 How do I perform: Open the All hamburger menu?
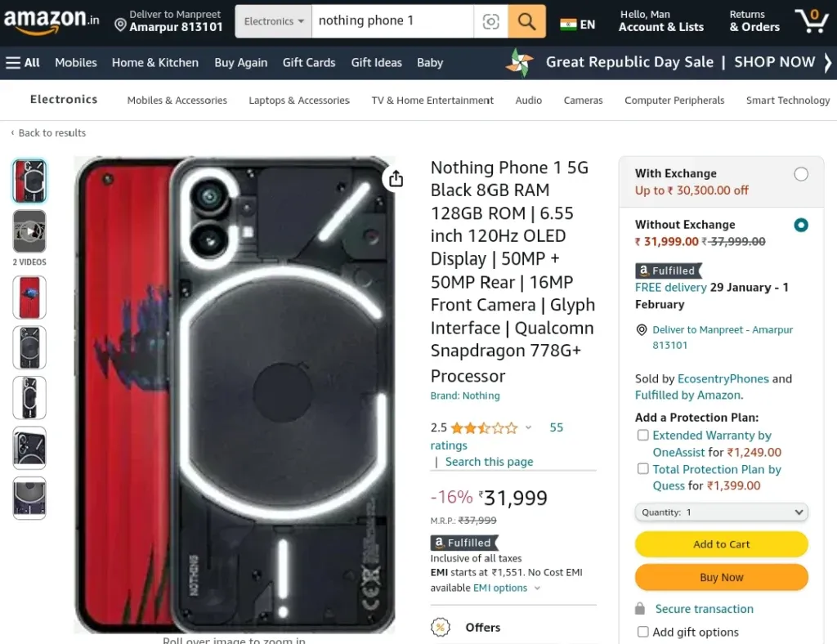point(22,62)
